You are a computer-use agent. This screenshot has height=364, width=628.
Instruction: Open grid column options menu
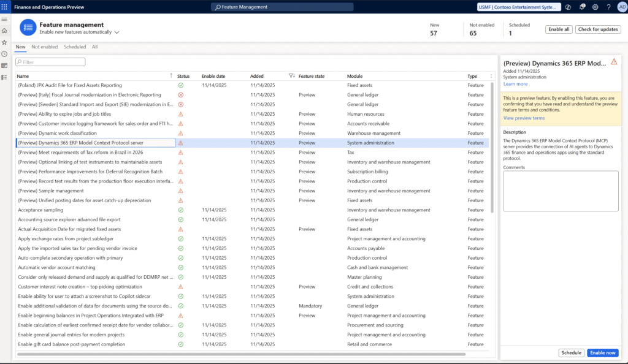pos(491,76)
